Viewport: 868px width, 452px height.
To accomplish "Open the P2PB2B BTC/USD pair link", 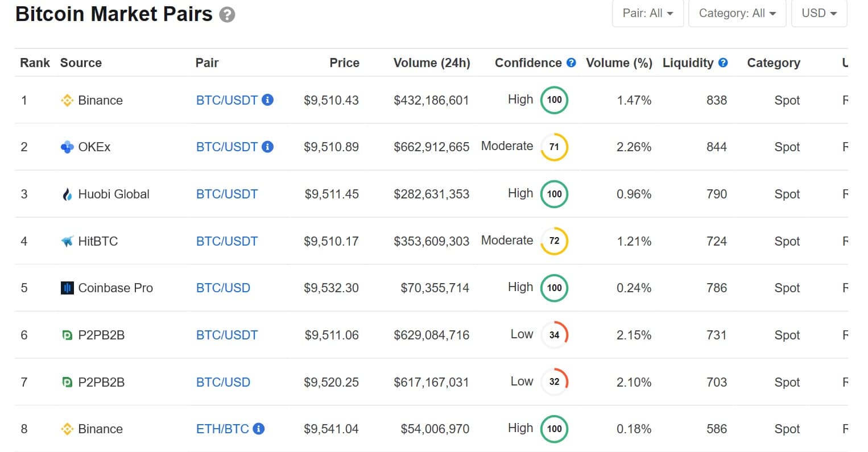I will [x=223, y=382].
